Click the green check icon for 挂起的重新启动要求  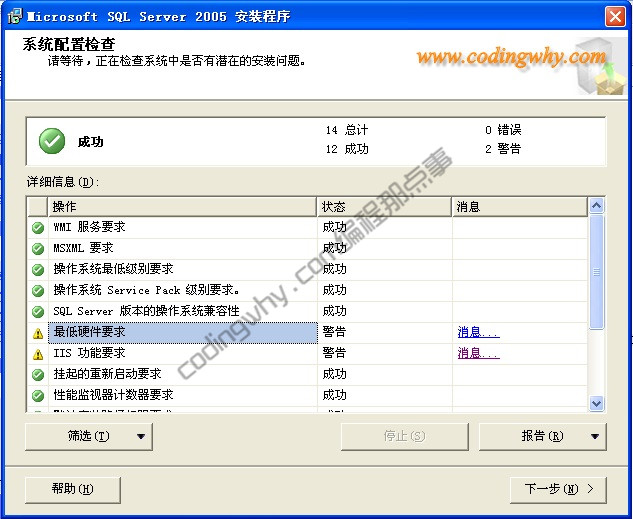tap(38, 375)
